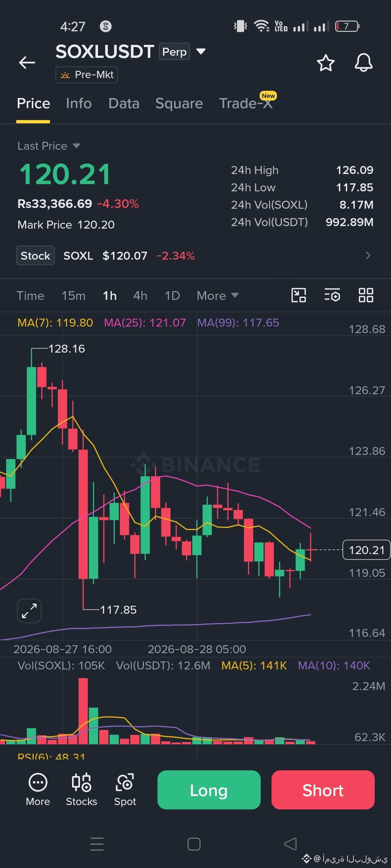391x868 pixels.
Task: Tap the current price tag 120.21 on chart axis
Action: 366,550
